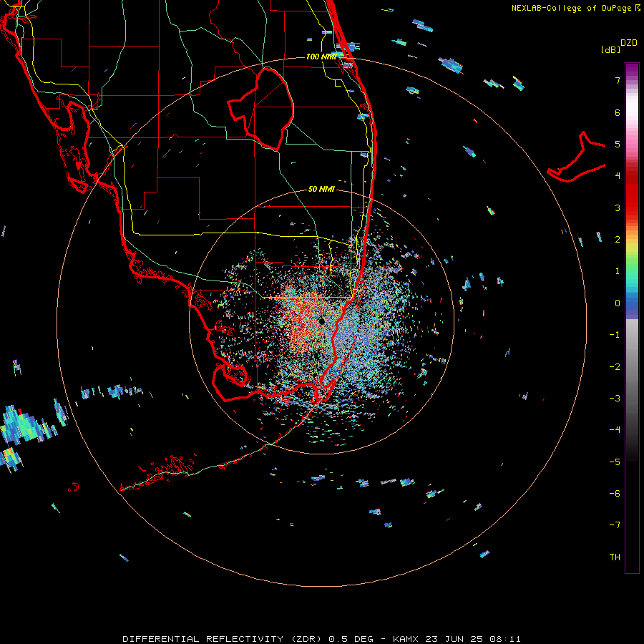Click the -6 value on the color scale
Viewport: 644px width, 644px height.
point(615,494)
